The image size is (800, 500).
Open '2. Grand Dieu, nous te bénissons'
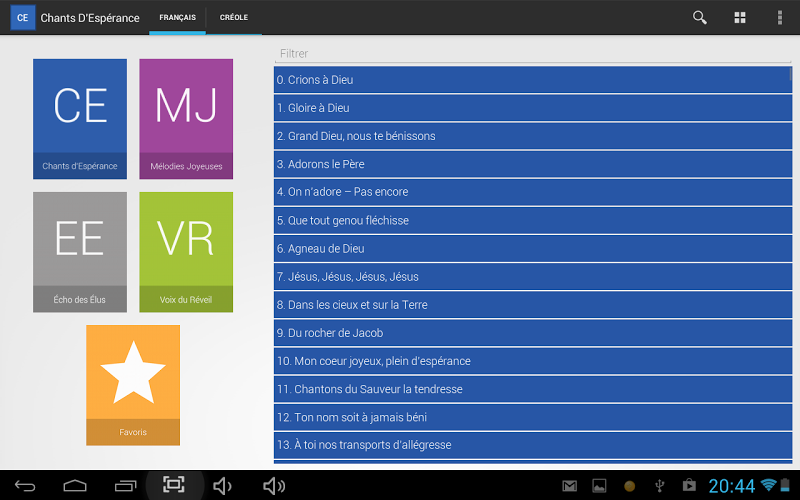point(533,136)
